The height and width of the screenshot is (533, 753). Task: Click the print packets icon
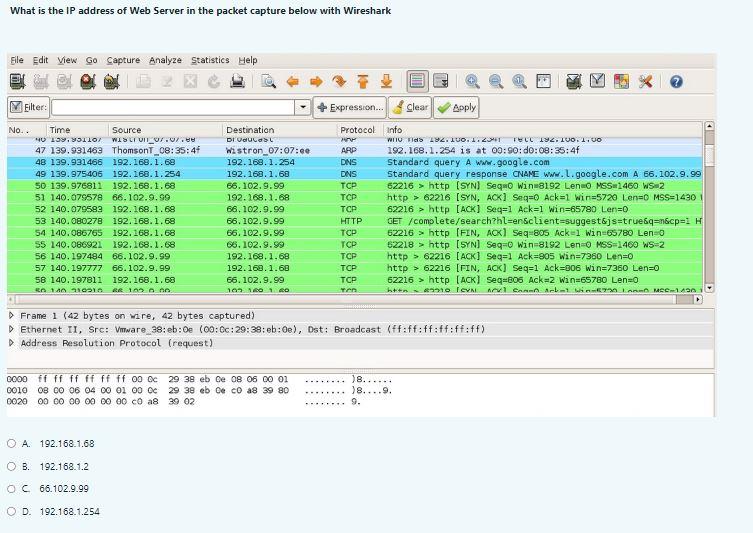click(237, 81)
